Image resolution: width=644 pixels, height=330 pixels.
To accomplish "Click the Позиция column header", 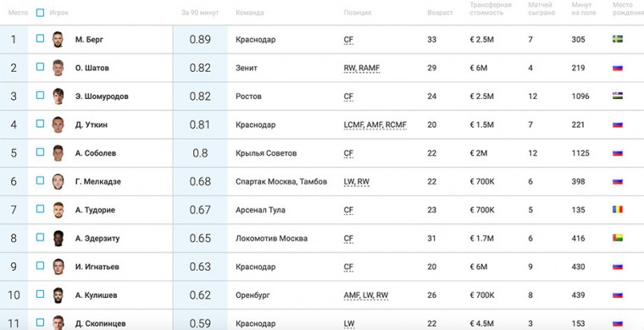I will click(x=358, y=13).
